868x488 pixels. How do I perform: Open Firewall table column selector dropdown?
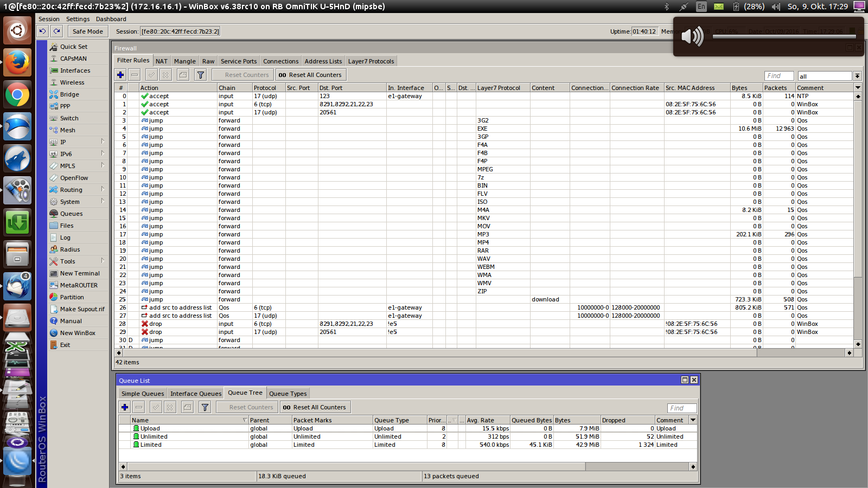pos(858,87)
